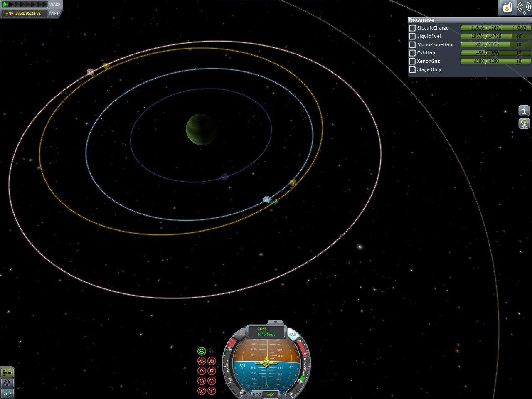Open the Kerbal crew portrait icon
The height and width of the screenshot is (399, 532).
click(524, 123)
